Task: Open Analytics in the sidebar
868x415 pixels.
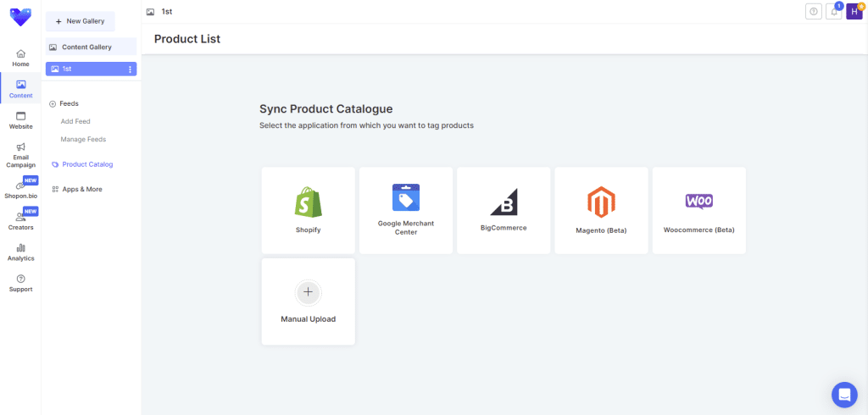Action: point(20,252)
